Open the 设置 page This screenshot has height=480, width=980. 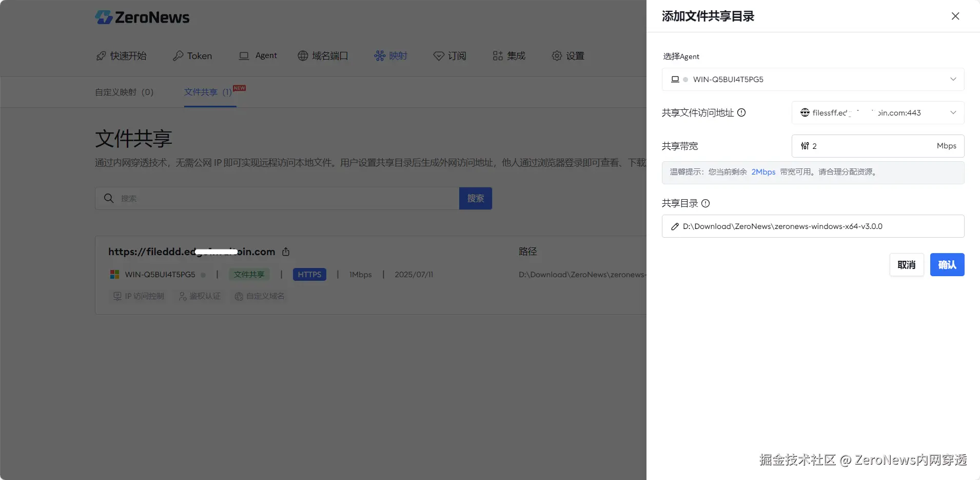click(568, 56)
